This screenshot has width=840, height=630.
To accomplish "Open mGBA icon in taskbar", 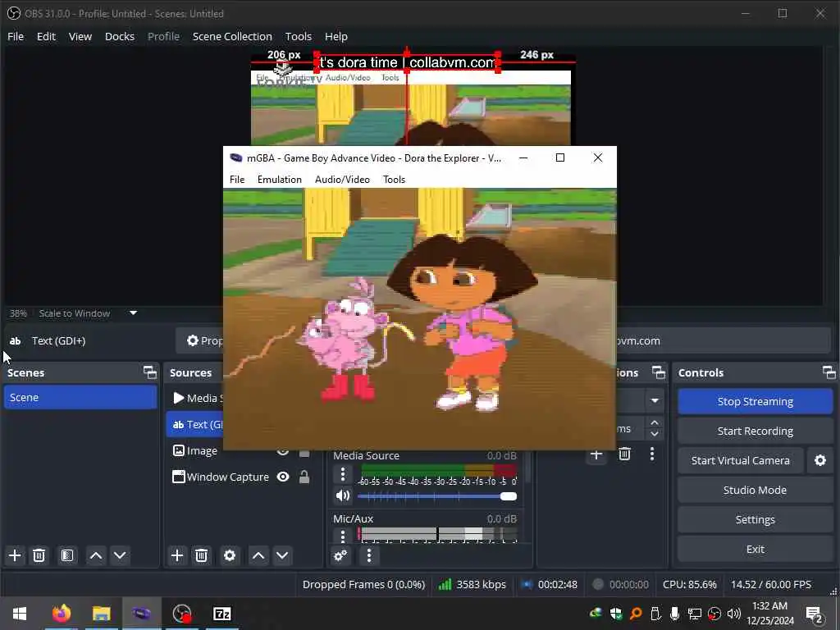I will pyautogui.click(x=142, y=614).
